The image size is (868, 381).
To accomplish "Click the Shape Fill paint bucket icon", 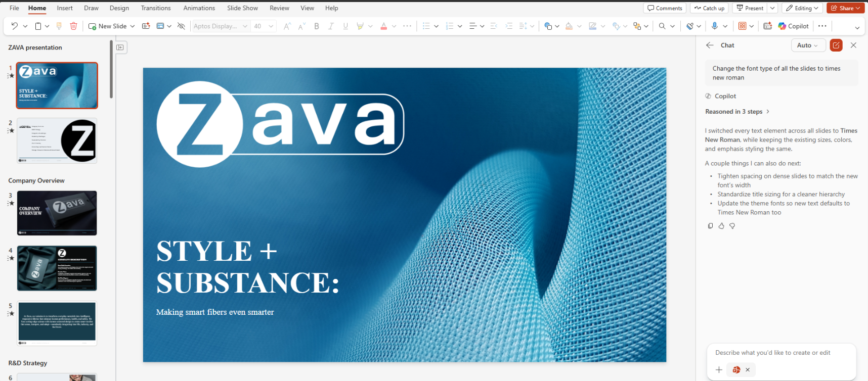I will coord(569,26).
